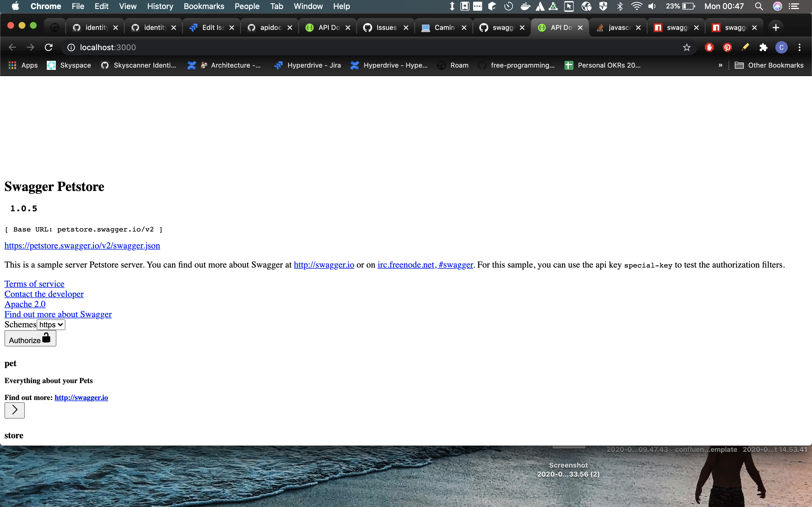Show hidden bookmarks via the chevron
The height and width of the screenshot is (507, 812).
point(721,65)
